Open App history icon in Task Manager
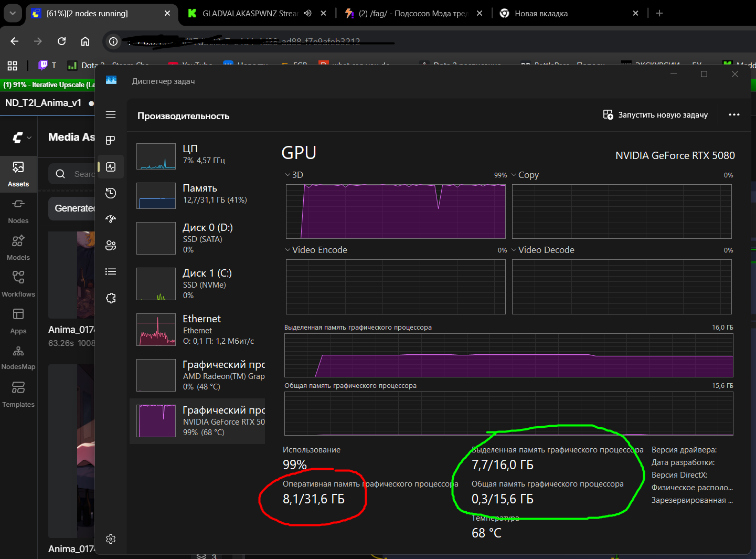This screenshot has width=756, height=559. click(x=111, y=193)
